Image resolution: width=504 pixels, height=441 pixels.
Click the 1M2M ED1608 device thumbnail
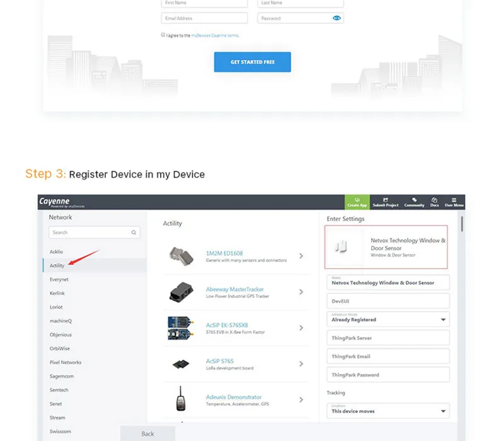point(181,256)
